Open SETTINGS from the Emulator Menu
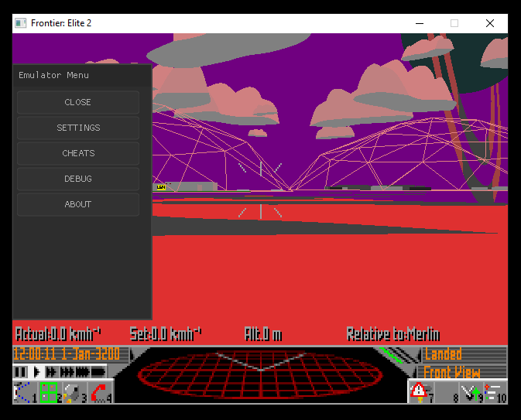Viewport: 521px width, 420px height. pos(78,128)
